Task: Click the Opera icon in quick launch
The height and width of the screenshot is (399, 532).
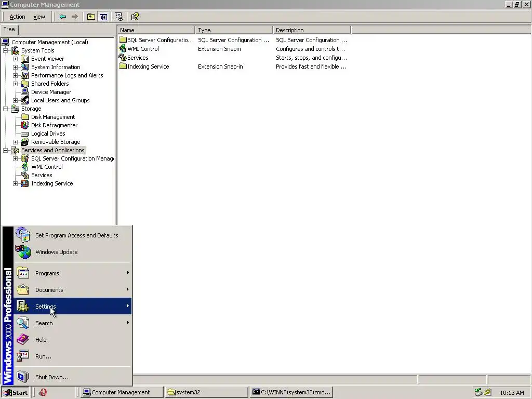Action: click(43, 392)
